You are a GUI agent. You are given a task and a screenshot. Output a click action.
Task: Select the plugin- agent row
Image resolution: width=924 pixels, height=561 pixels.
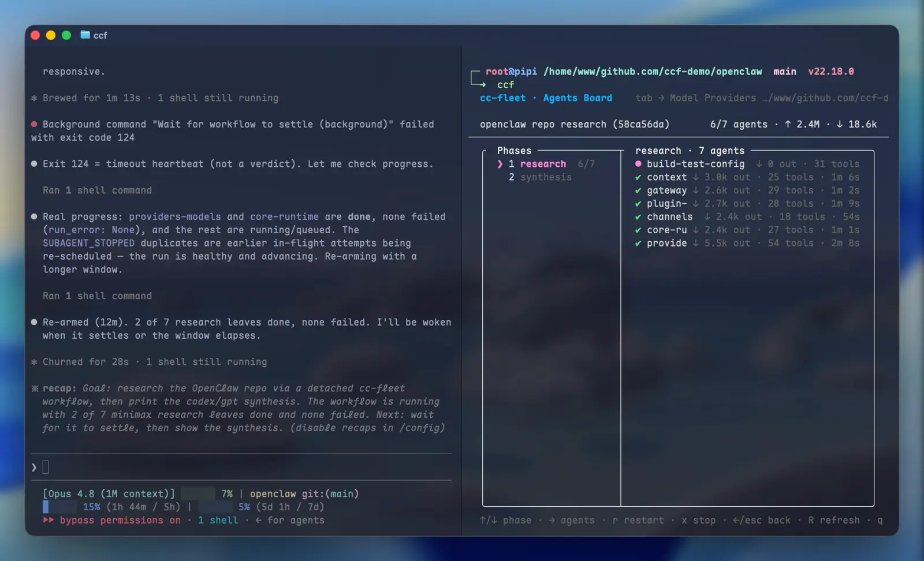(747, 204)
